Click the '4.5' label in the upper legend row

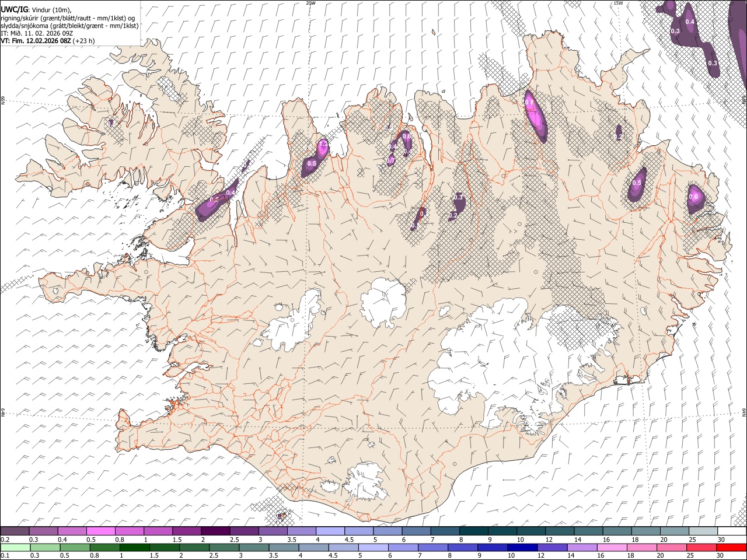click(x=349, y=540)
